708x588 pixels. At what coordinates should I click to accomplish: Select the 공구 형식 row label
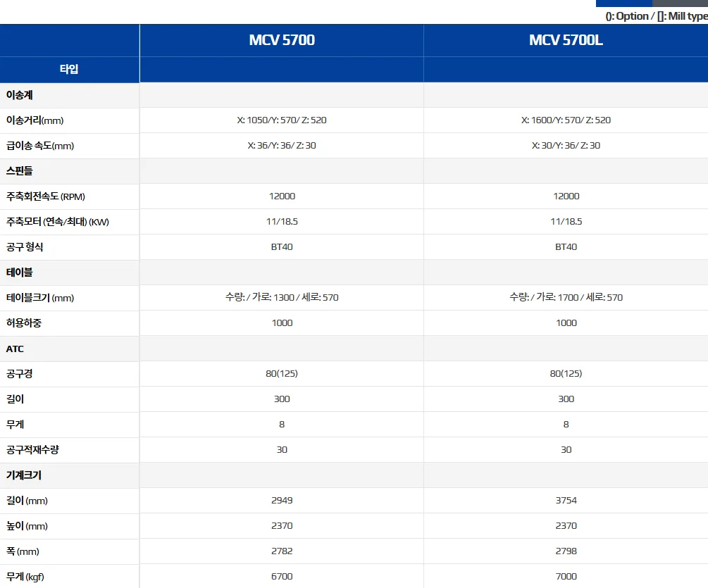click(x=25, y=247)
